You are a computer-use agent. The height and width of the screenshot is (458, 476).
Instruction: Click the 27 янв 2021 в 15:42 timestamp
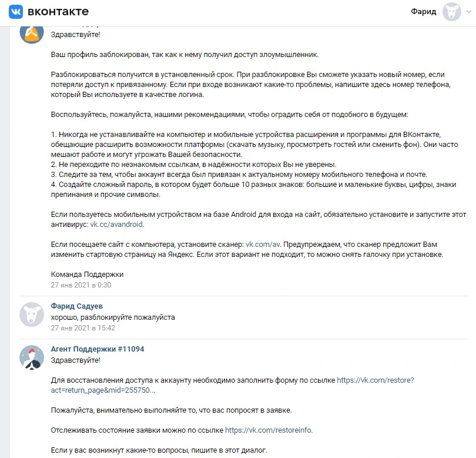click(x=83, y=328)
